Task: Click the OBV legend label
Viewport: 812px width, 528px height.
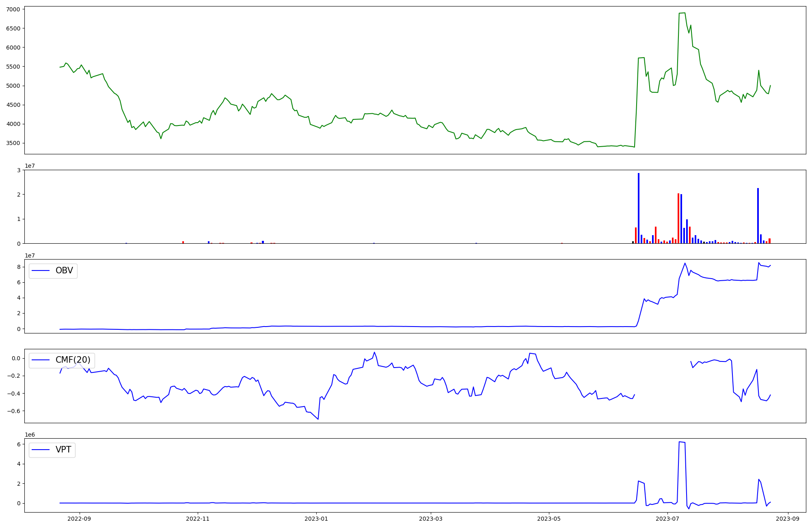Action: coord(64,271)
